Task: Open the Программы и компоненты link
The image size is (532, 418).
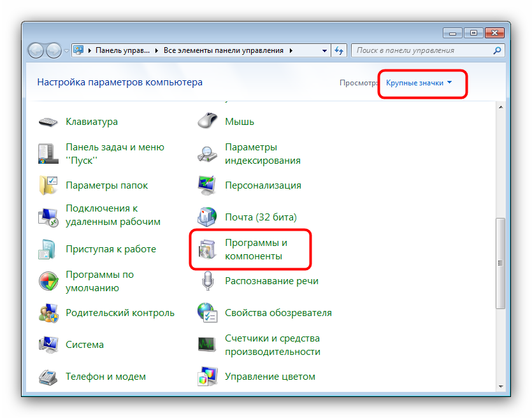Action: click(256, 249)
